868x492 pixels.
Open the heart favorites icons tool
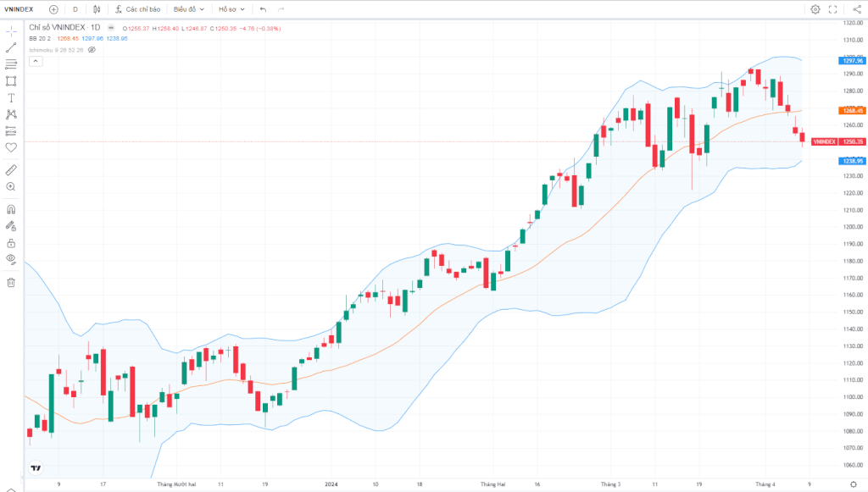pos(11,147)
